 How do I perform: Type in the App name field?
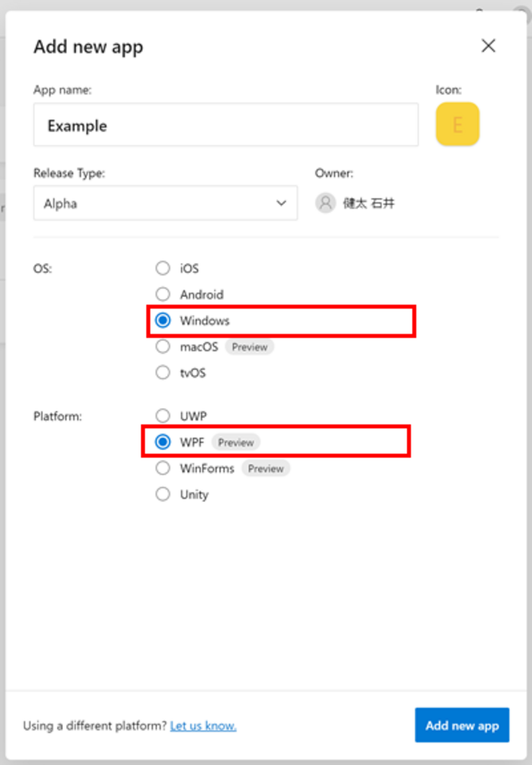pos(226,125)
